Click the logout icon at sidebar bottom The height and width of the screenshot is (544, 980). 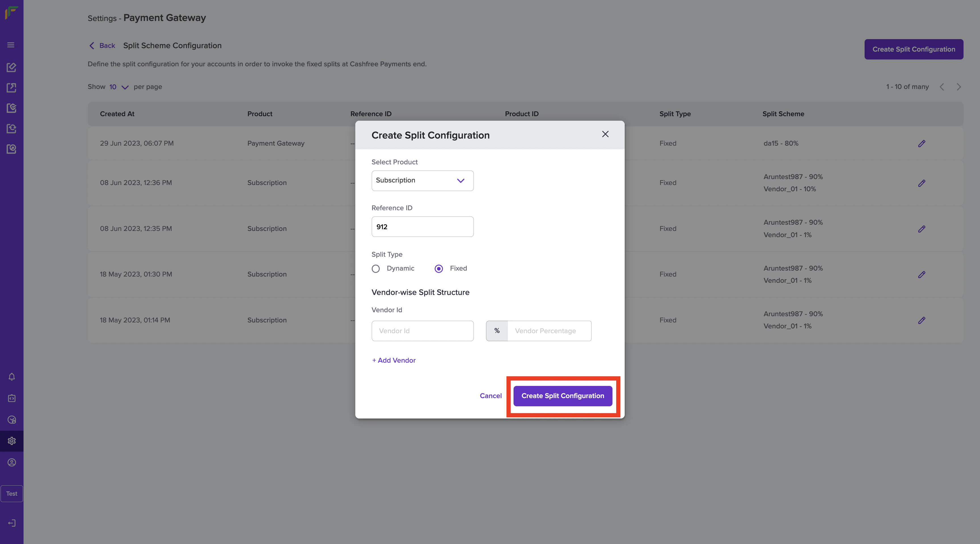pos(12,523)
